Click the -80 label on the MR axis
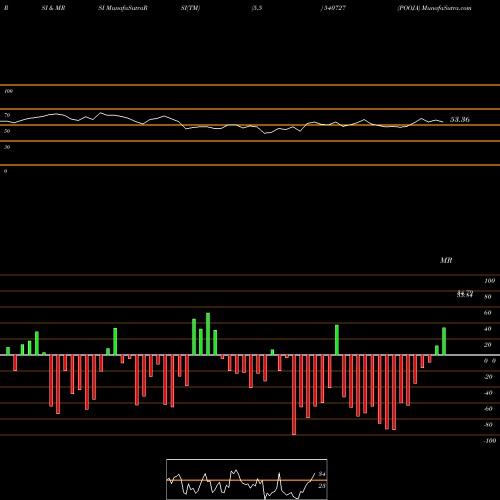Screen dimensions: 500x500 pos(488,425)
